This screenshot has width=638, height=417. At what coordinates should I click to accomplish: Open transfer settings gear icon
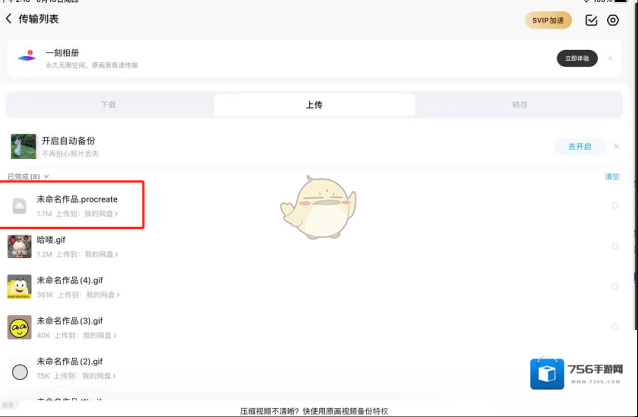pos(614,20)
